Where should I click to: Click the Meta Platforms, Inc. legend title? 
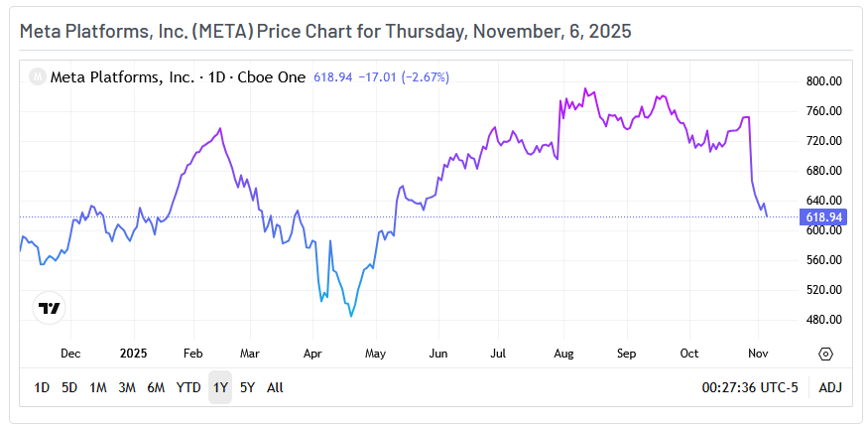pos(122,75)
